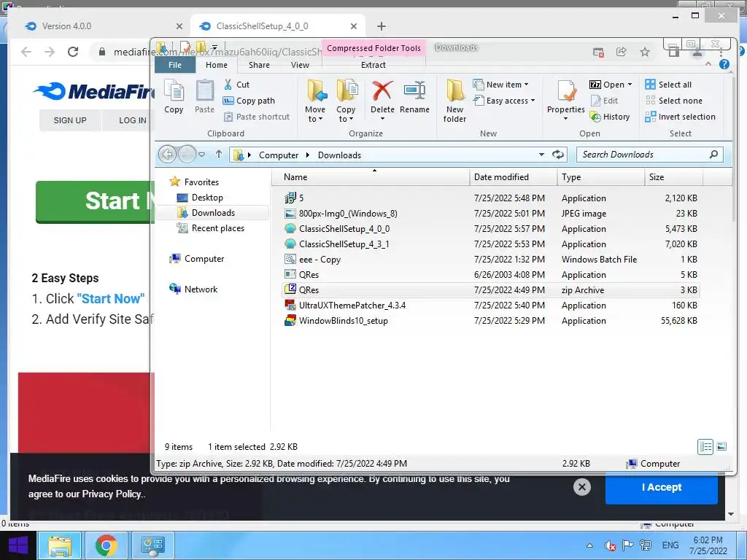747x560 pixels.
Task: Select the eee - Copy batch file
Action: (x=491, y=260)
